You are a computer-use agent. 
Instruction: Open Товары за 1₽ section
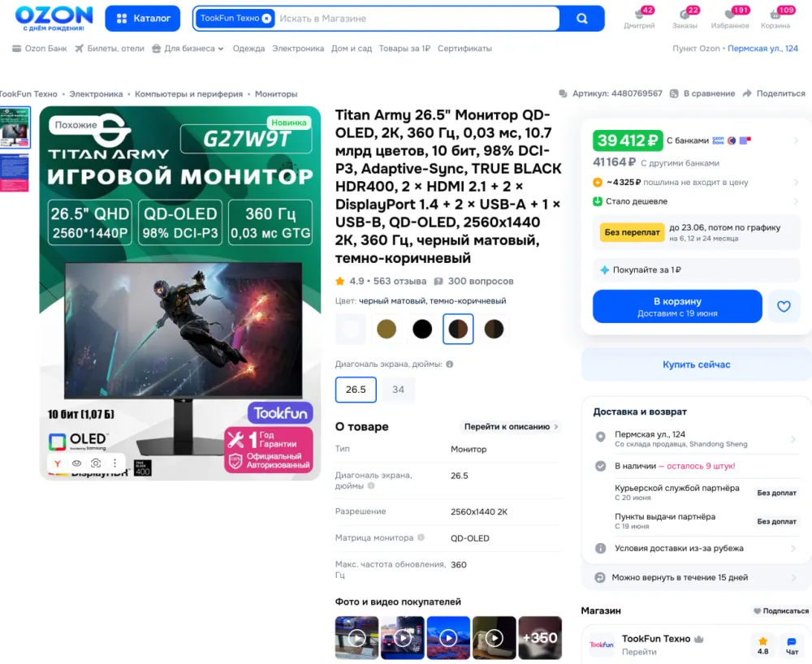(x=404, y=48)
